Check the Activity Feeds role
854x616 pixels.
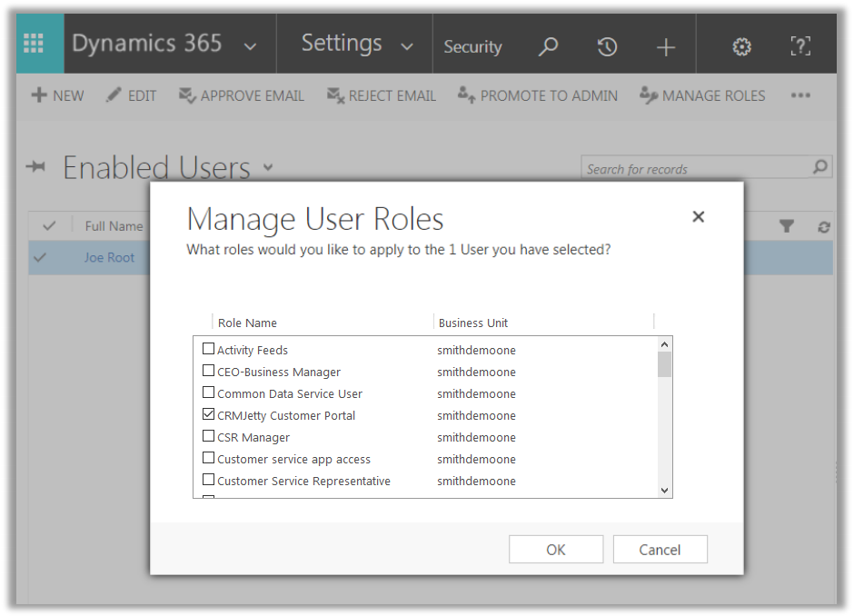[208, 349]
